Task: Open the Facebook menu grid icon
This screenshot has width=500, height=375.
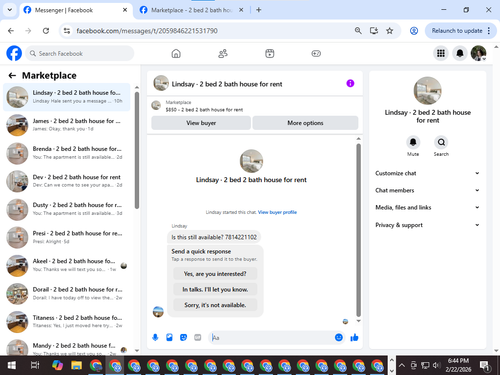Action: (x=441, y=53)
